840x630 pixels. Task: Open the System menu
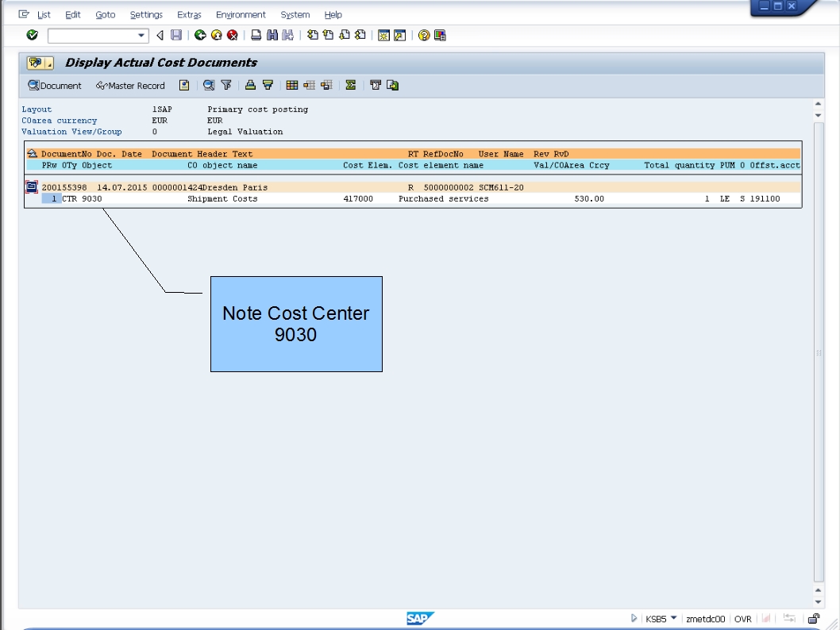pyautogui.click(x=295, y=14)
